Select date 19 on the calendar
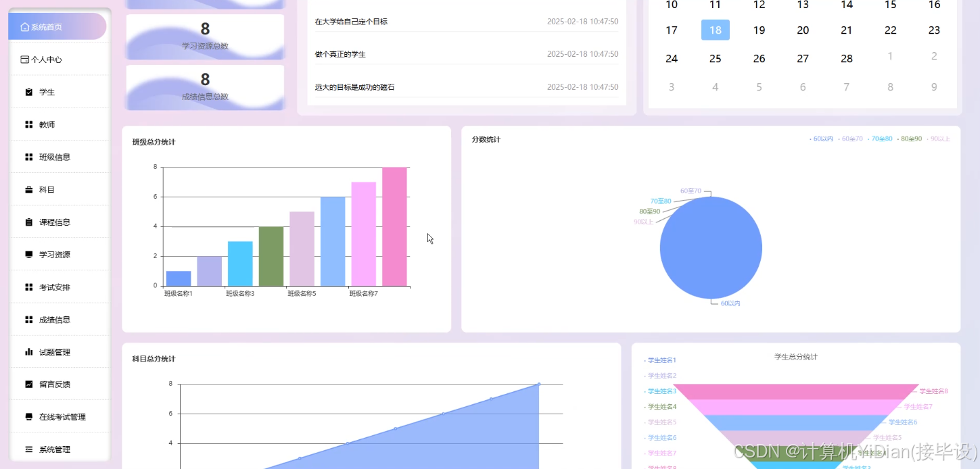The width and height of the screenshot is (980, 469). click(x=759, y=30)
